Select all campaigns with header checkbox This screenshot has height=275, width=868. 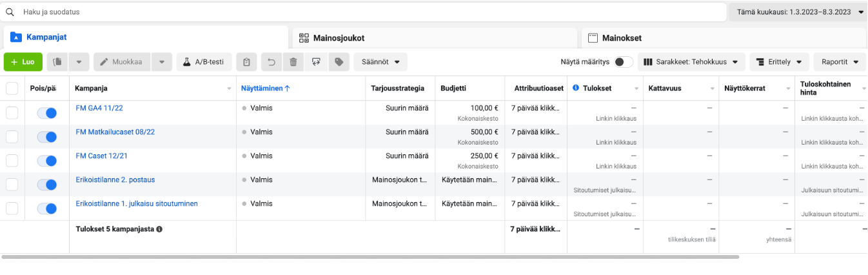point(12,88)
